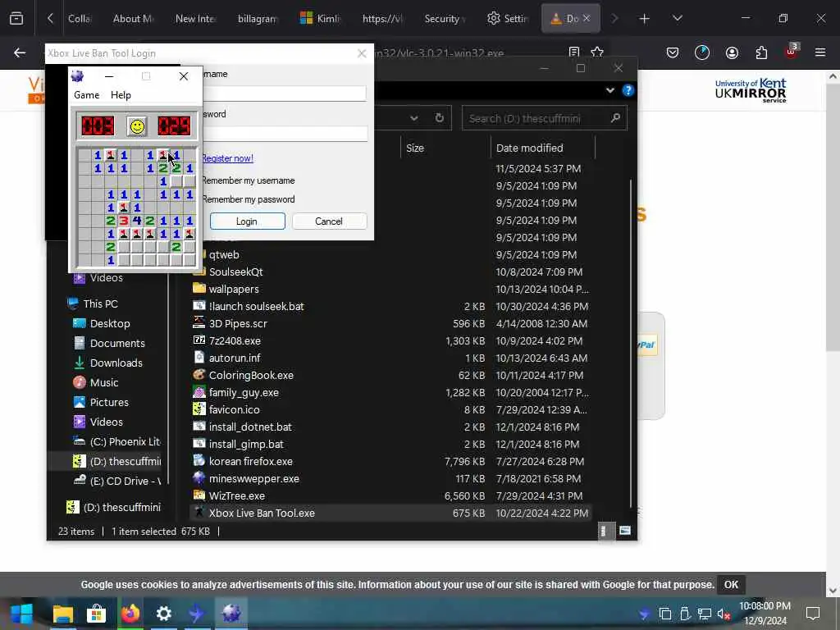Close the active VLC download tab
This screenshot has height=630, width=840.
[x=587, y=18]
